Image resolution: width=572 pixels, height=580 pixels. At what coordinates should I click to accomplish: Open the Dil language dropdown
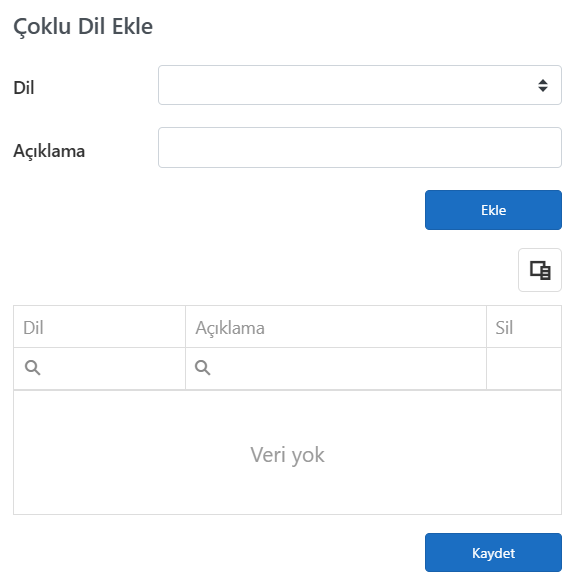click(x=360, y=85)
